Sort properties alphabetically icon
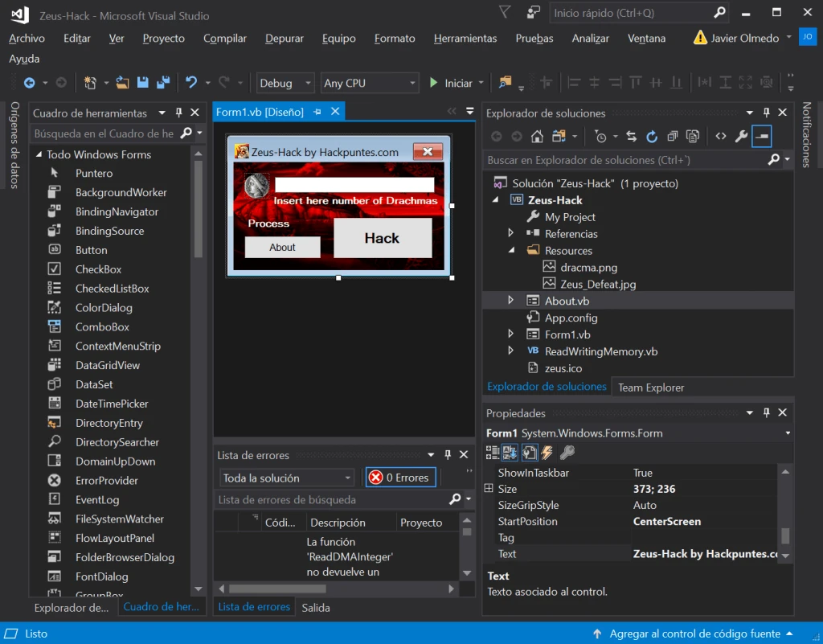The height and width of the screenshot is (644, 823). [x=509, y=453]
